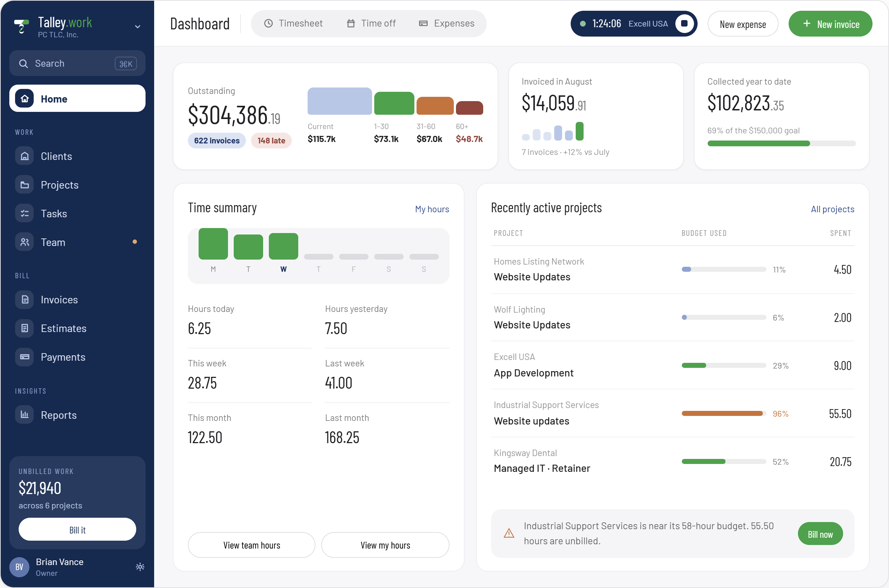Select the red 60+ aging segment

pos(470,108)
